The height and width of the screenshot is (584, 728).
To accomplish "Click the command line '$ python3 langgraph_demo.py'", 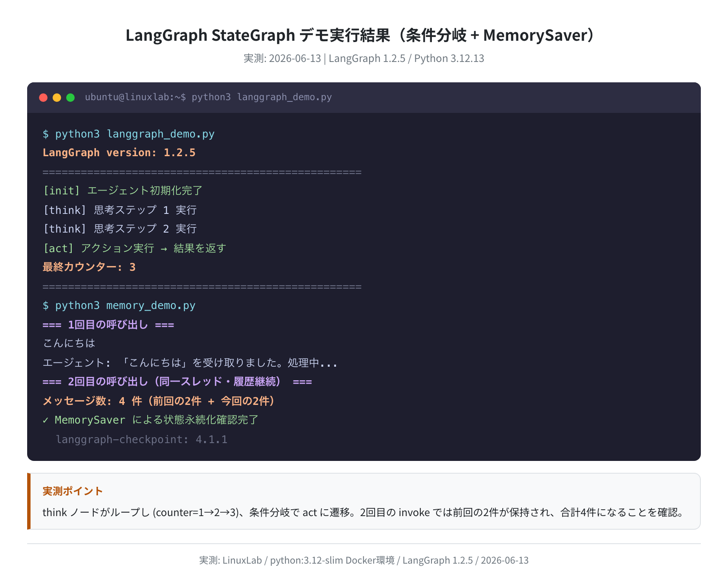I will tap(129, 134).
